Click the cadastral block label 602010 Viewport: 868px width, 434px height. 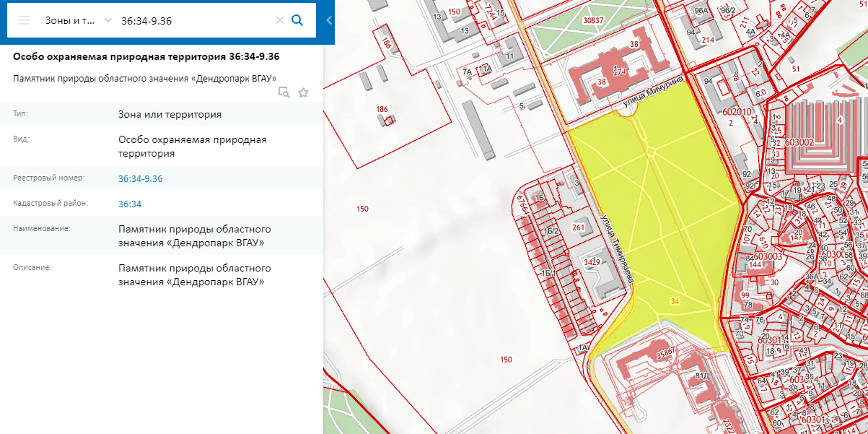[x=737, y=112]
